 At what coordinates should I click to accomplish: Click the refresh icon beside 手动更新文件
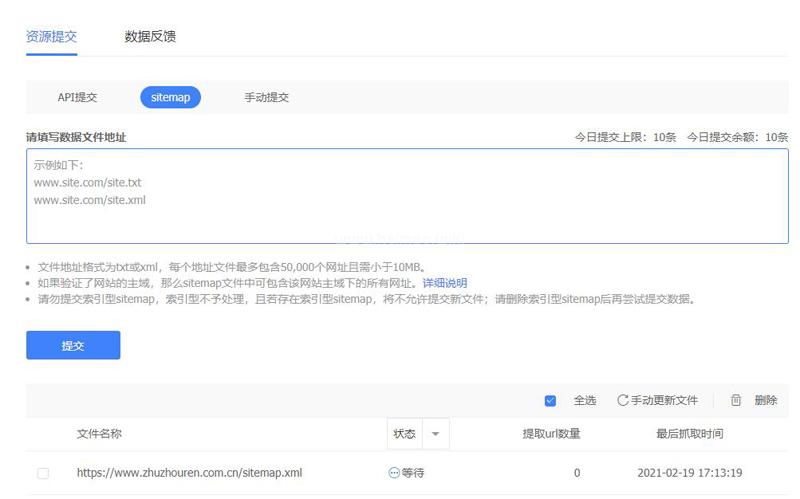[x=623, y=400]
